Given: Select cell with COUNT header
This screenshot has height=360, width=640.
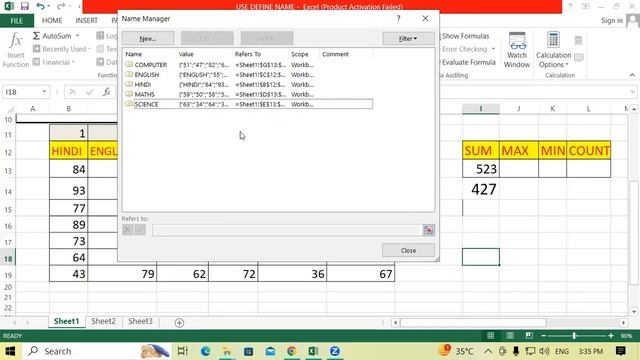Looking at the screenshot, I should coord(589,151).
